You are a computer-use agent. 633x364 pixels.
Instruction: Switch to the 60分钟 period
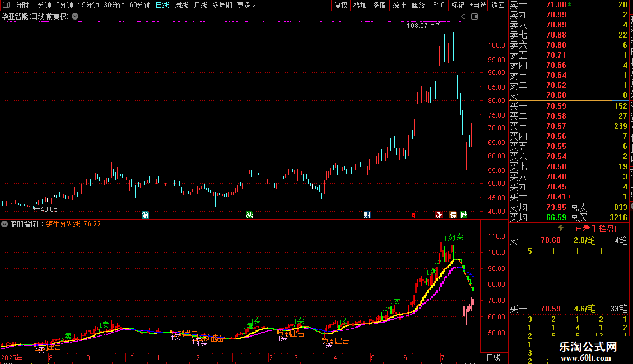click(140, 5)
